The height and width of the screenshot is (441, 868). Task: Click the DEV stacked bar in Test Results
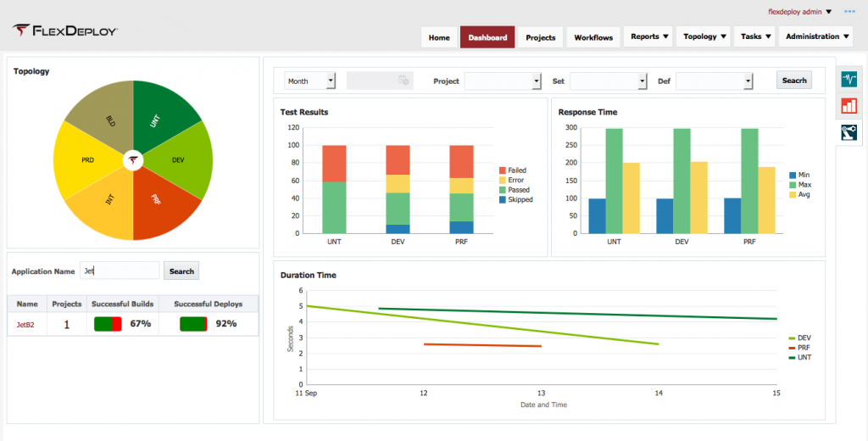pos(398,189)
